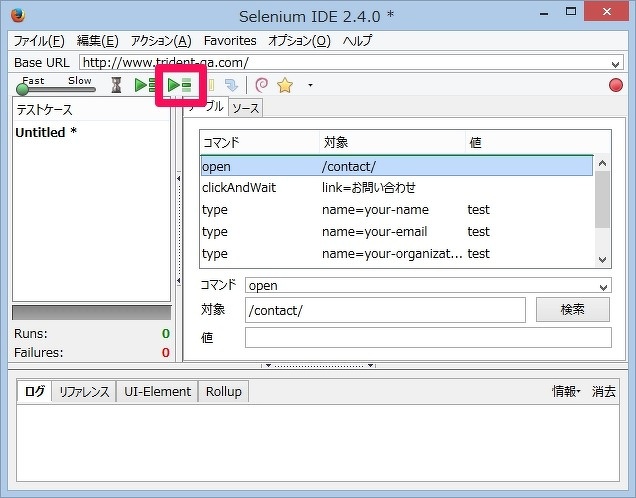
Task: Click the Fast/Slow speed slider handle
Action: (x=22, y=90)
